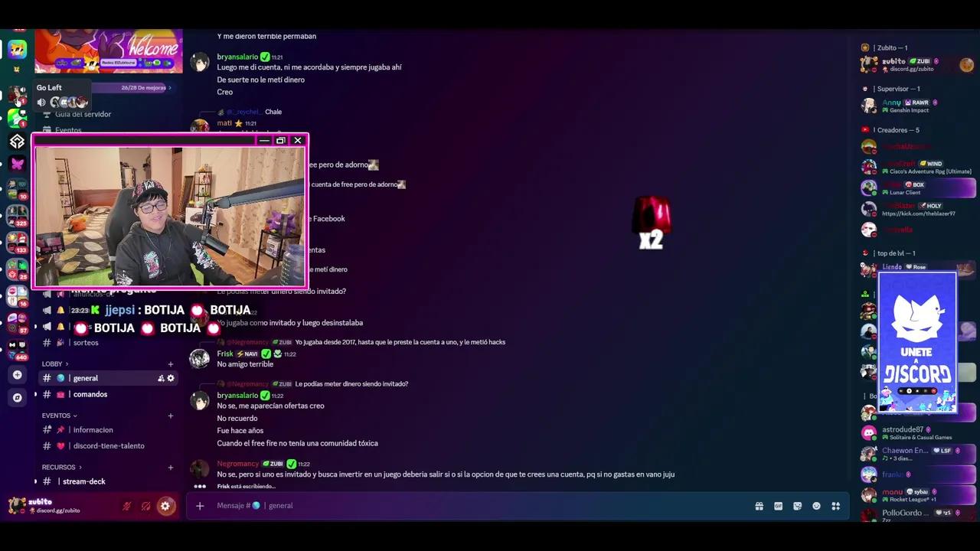Collapse the LOBBY category
Image resolution: width=980 pixels, height=551 pixels.
point(55,364)
